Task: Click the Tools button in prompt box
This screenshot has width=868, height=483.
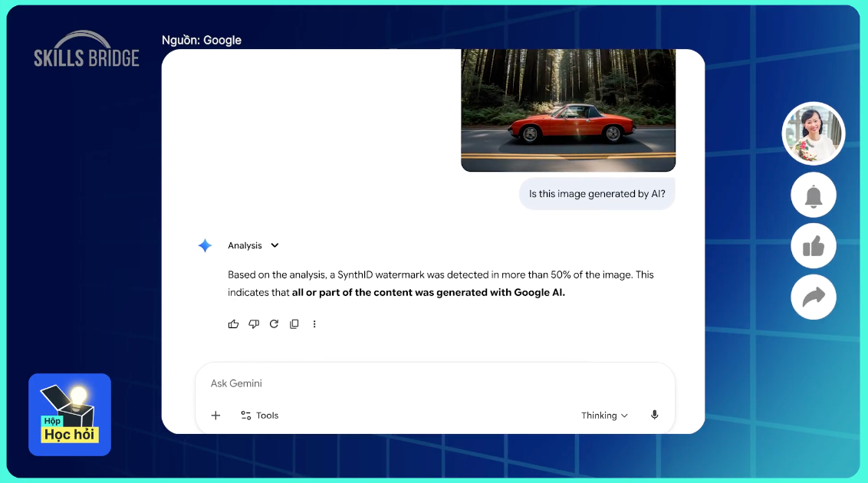Action: 259,416
